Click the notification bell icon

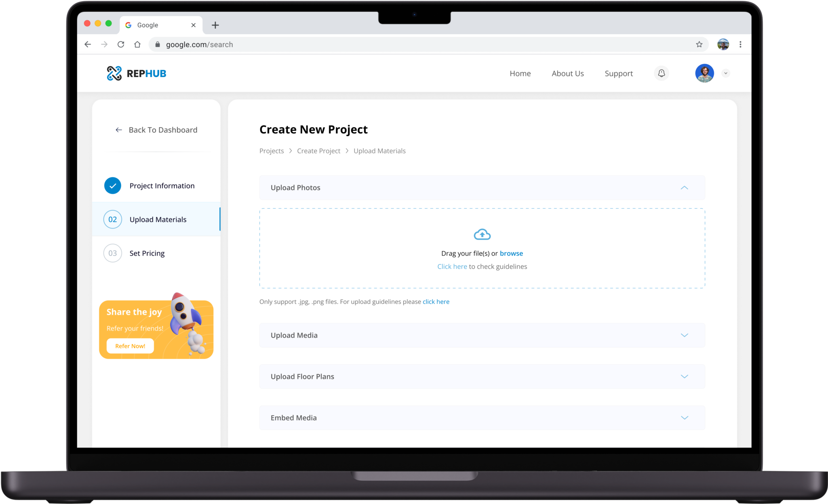(x=661, y=73)
